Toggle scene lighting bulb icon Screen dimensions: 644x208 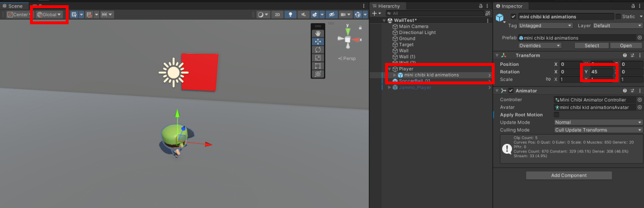click(291, 14)
